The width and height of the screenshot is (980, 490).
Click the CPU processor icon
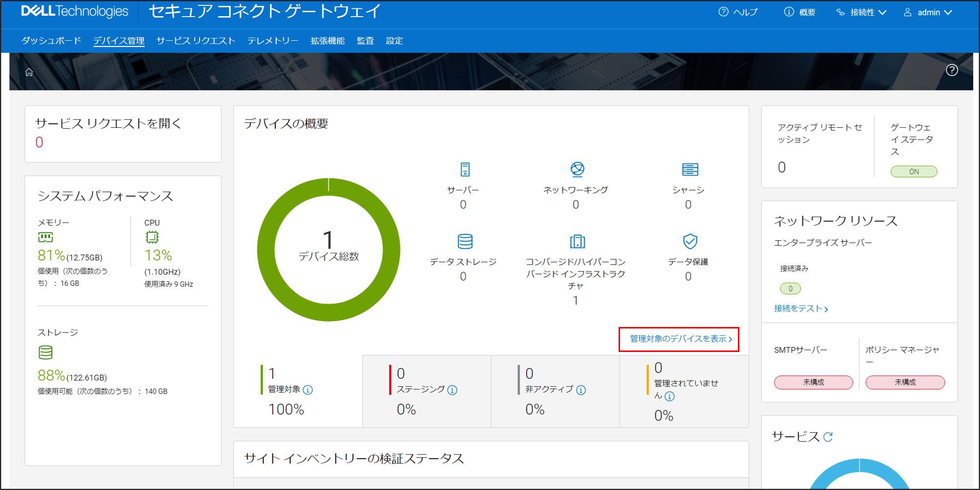click(152, 237)
